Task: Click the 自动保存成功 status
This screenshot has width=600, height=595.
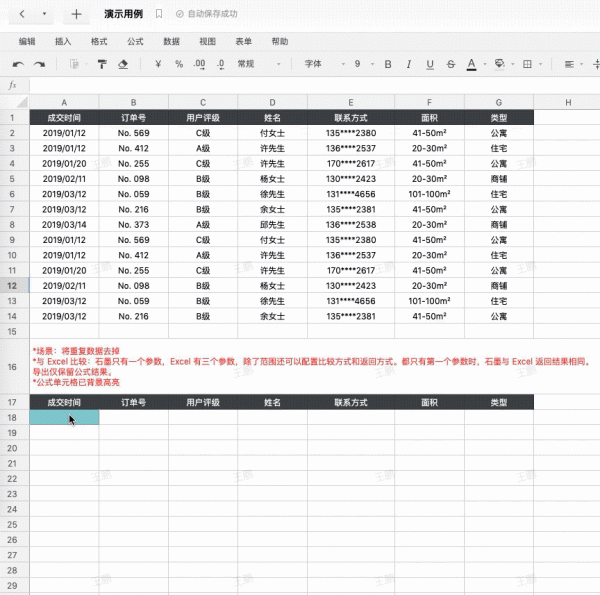Action: (x=207, y=14)
